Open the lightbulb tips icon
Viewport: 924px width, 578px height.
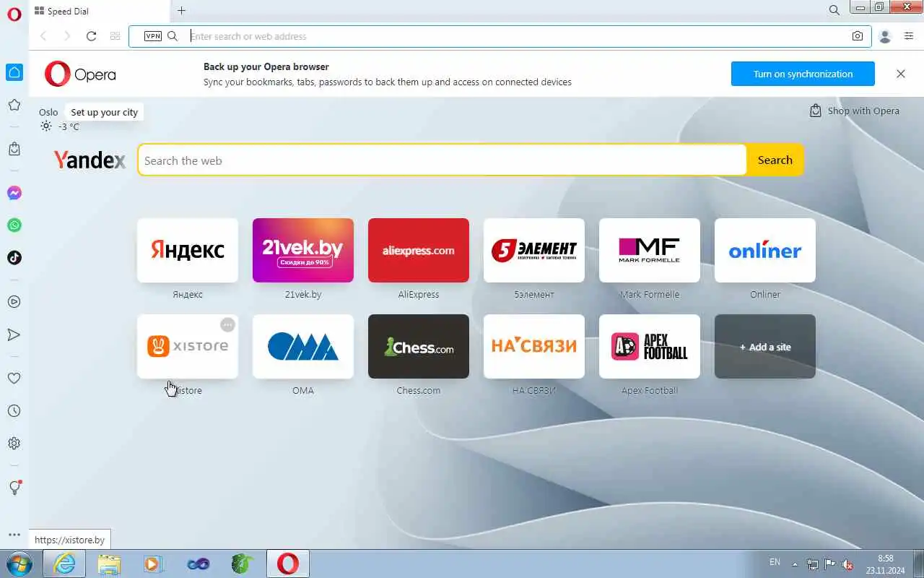point(14,488)
